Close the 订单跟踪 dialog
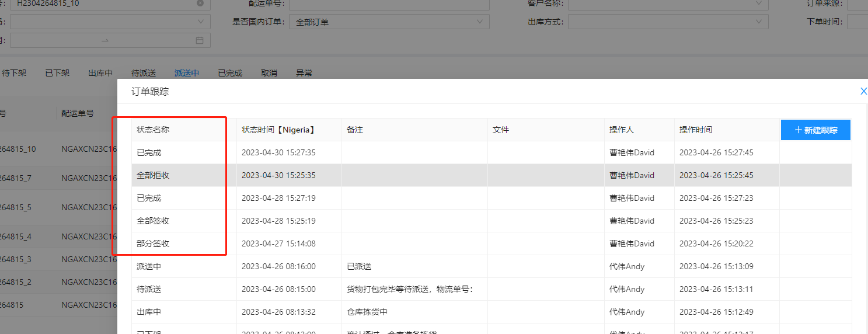 click(863, 91)
